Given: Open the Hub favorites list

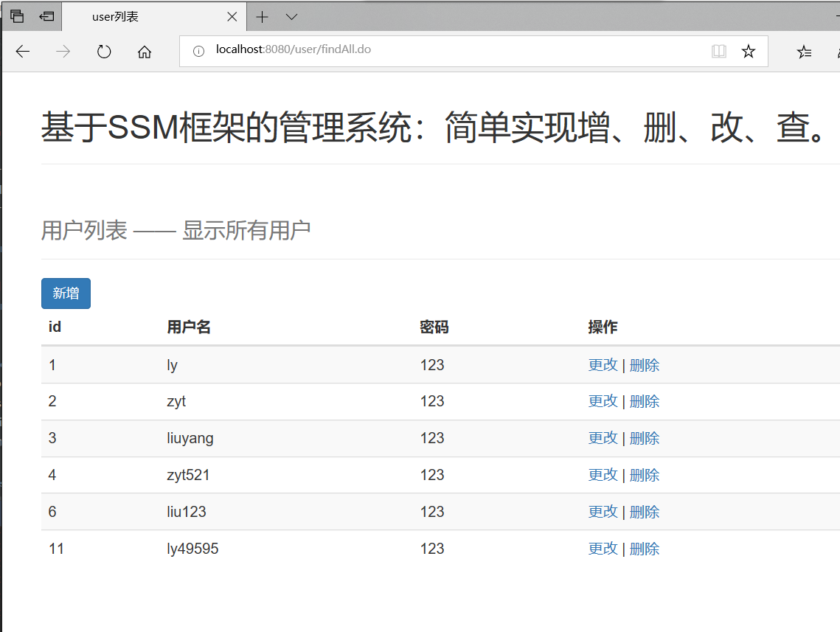Looking at the screenshot, I should click(804, 51).
